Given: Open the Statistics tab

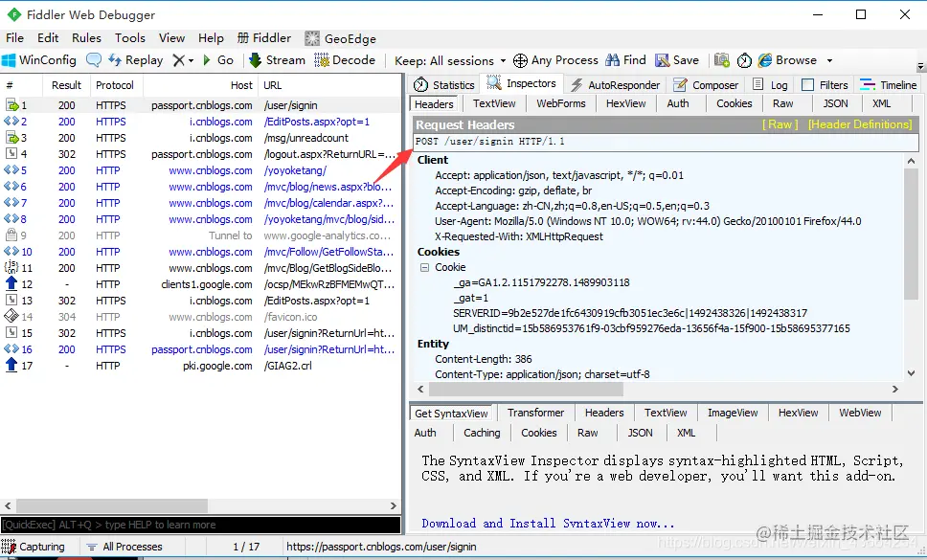Looking at the screenshot, I should click(444, 85).
